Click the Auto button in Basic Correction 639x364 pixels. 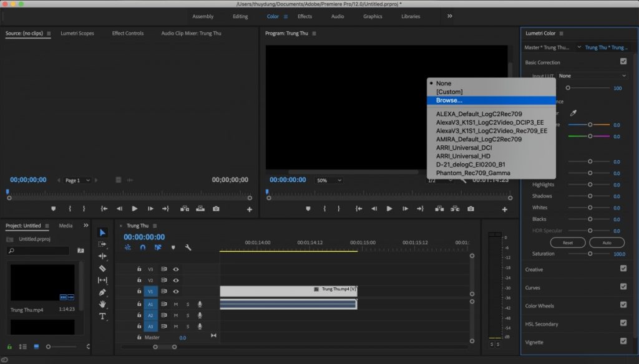pos(606,242)
